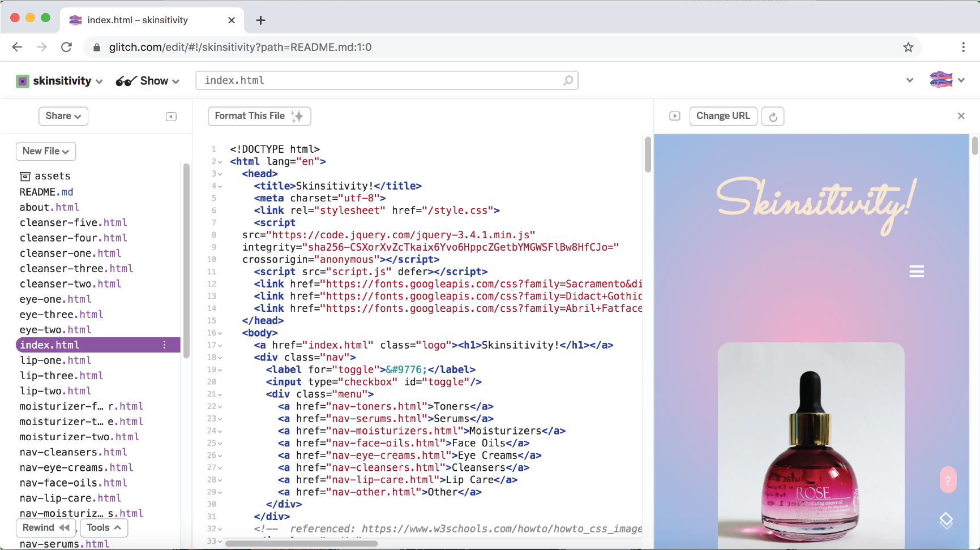
Task: Open the New File dropdown
Action: tap(46, 151)
